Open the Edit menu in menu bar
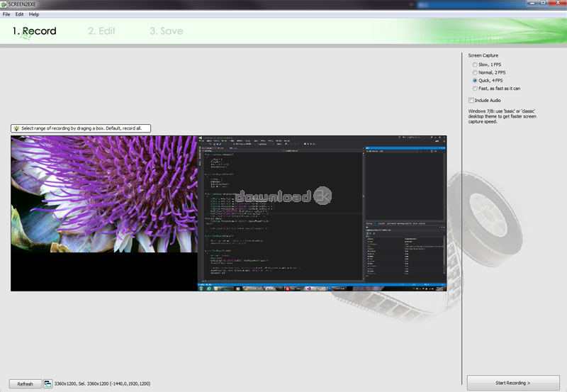567x392 pixels. [x=19, y=14]
